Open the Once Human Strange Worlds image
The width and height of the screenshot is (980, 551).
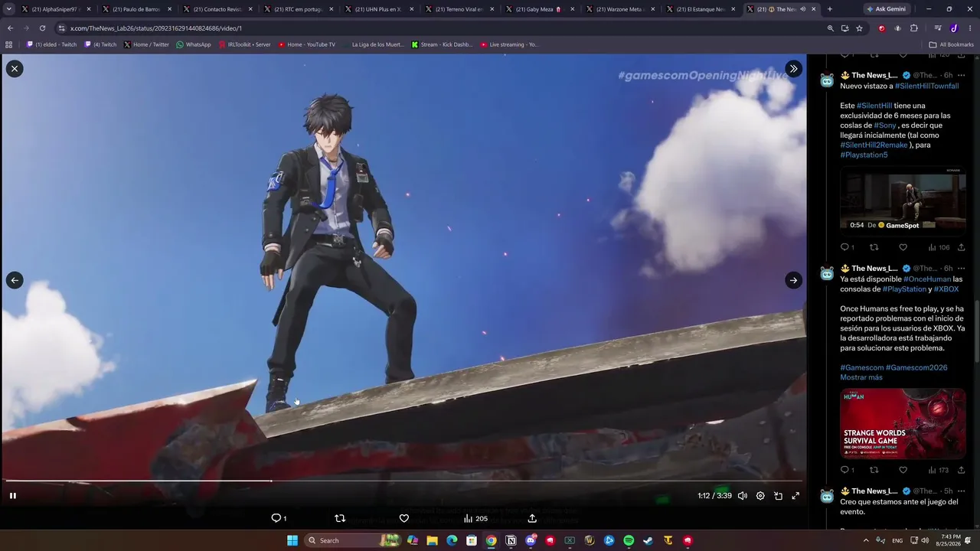(903, 423)
